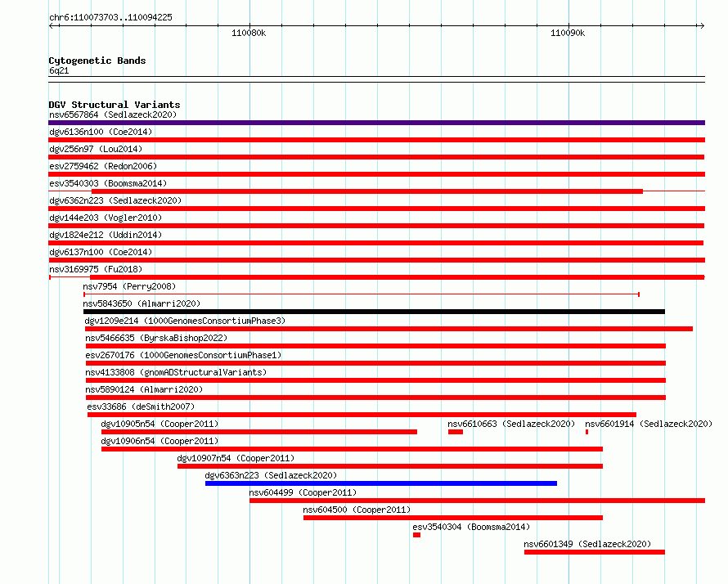Select the DGV Structural Variants track heading
Viewport: 728px width, 584px height.
(115, 105)
